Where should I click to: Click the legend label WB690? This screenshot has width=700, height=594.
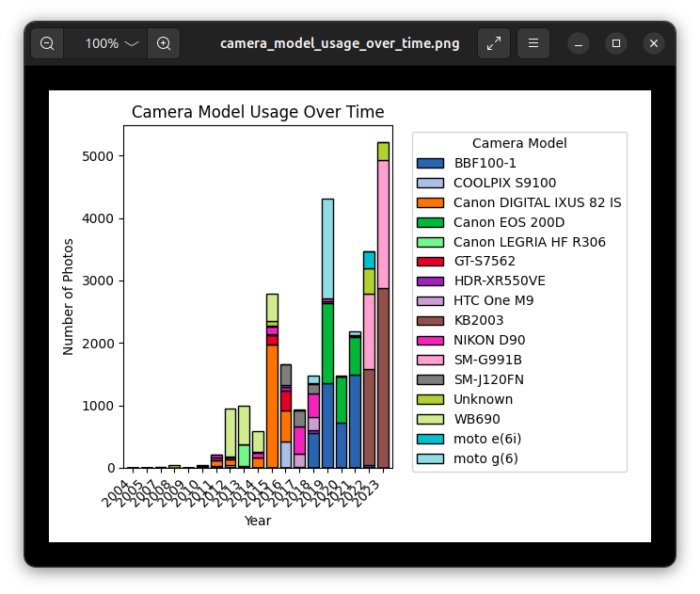point(477,419)
